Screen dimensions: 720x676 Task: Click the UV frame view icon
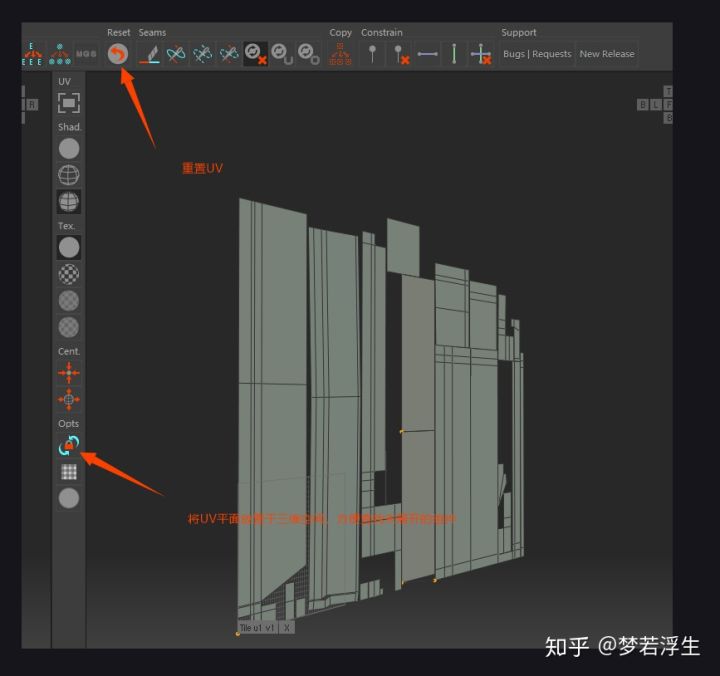(68, 102)
